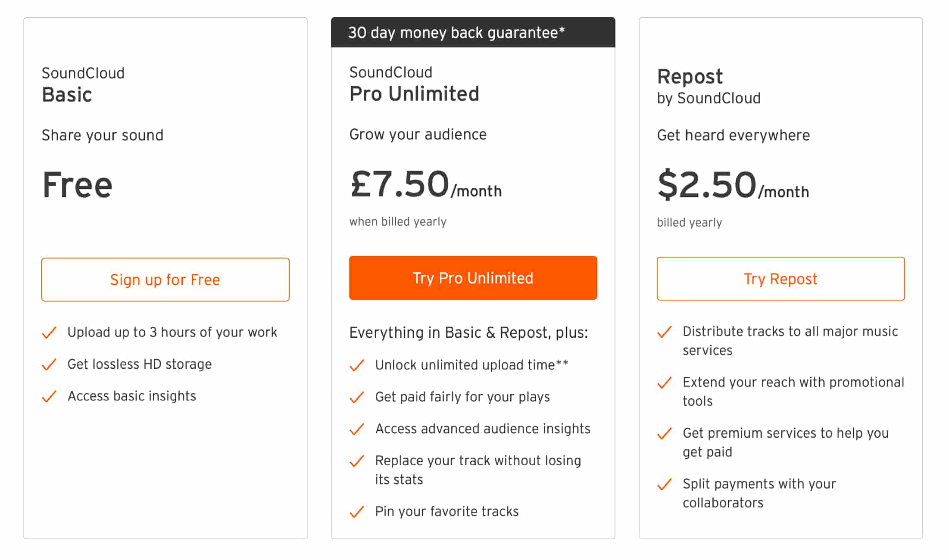The width and height of the screenshot is (949, 560).
Task: Click the Try Repost button
Action: (x=781, y=279)
